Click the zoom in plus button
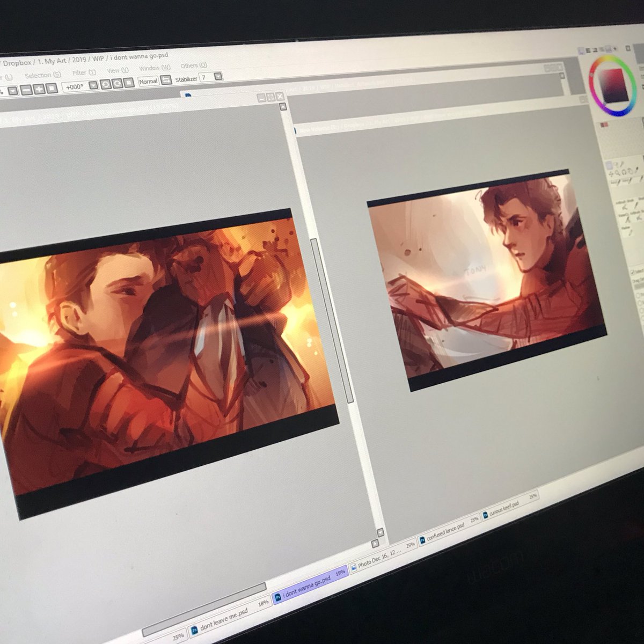Screen dimensions: 644x644 pos(39,89)
